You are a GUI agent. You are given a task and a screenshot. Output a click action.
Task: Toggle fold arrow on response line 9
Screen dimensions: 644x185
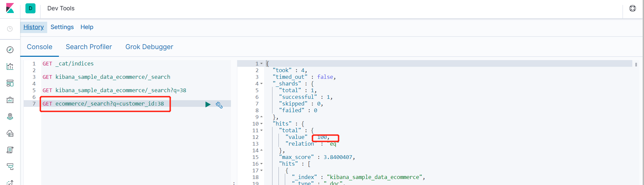tap(261, 117)
